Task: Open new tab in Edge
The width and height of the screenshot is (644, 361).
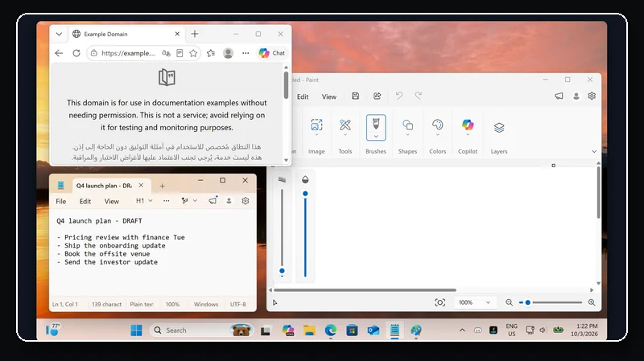Action: click(195, 34)
